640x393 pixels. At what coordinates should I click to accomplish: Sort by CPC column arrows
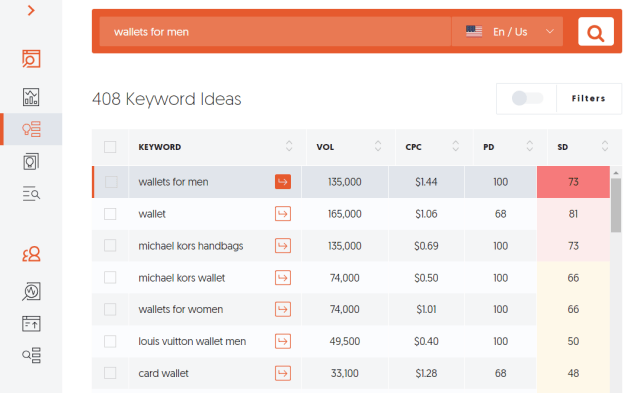(x=456, y=147)
